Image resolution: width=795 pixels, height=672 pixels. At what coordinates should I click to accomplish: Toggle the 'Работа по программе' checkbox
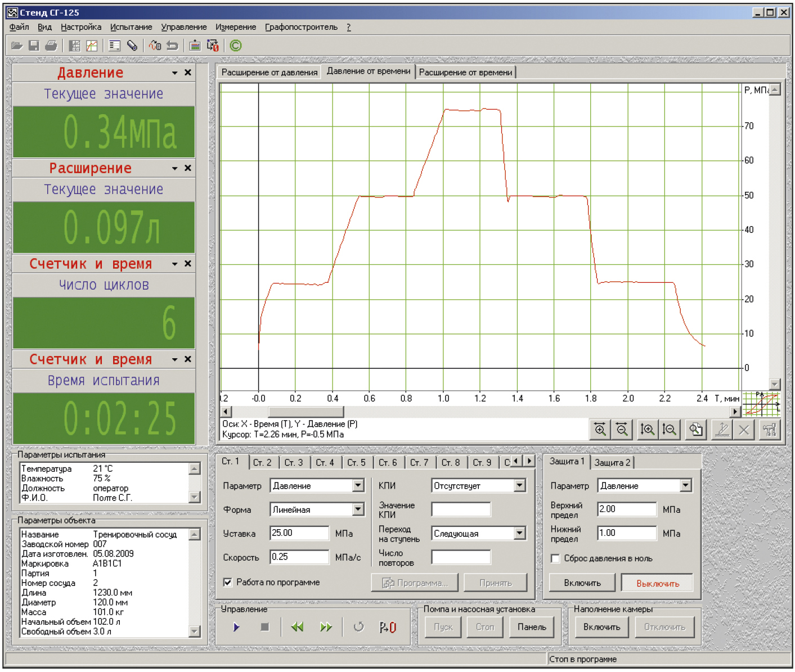pyautogui.click(x=228, y=582)
